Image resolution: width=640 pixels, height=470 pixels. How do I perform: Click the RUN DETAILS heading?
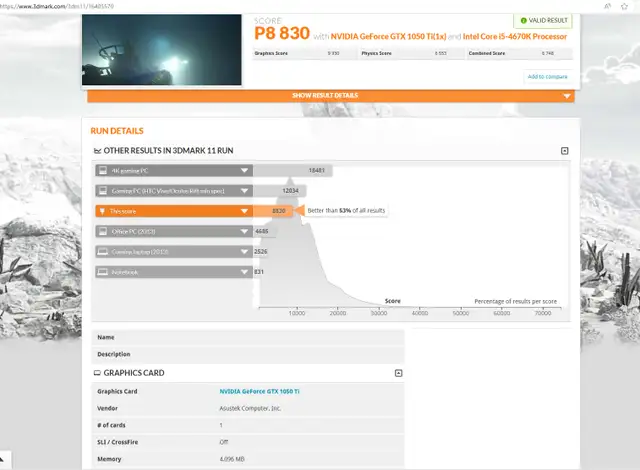coord(117,131)
